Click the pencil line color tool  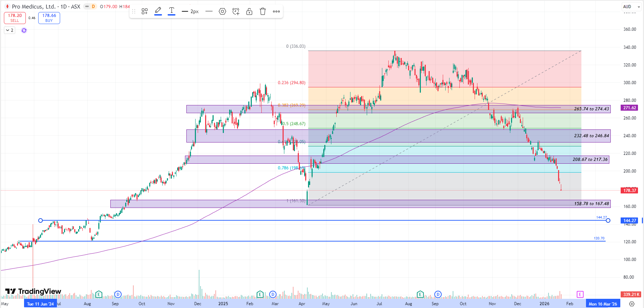tap(158, 11)
